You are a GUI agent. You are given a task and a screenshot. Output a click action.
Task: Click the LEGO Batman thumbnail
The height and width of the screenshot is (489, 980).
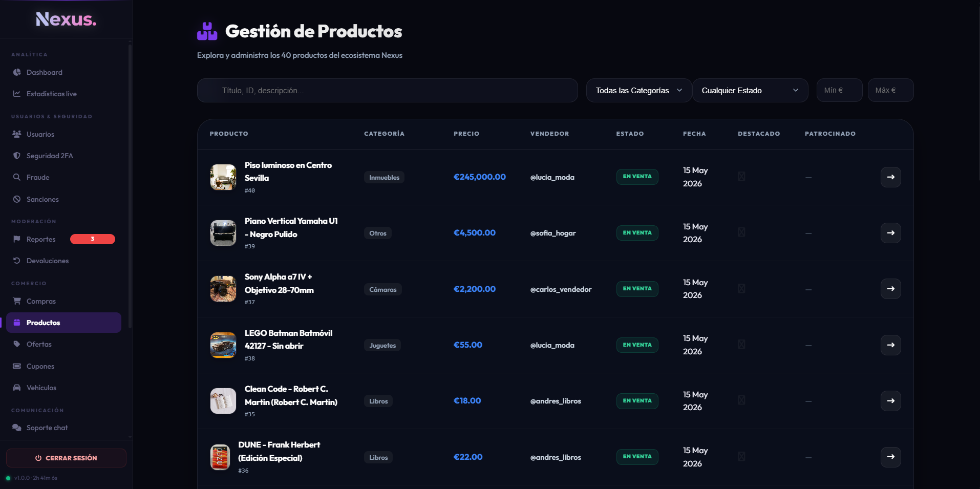pyautogui.click(x=223, y=345)
